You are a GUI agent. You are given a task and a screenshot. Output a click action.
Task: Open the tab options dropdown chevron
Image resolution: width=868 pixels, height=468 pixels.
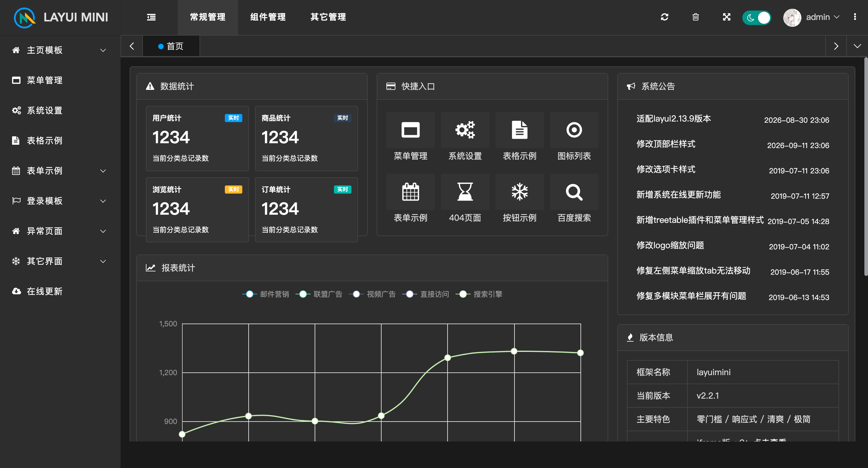[857, 46]
